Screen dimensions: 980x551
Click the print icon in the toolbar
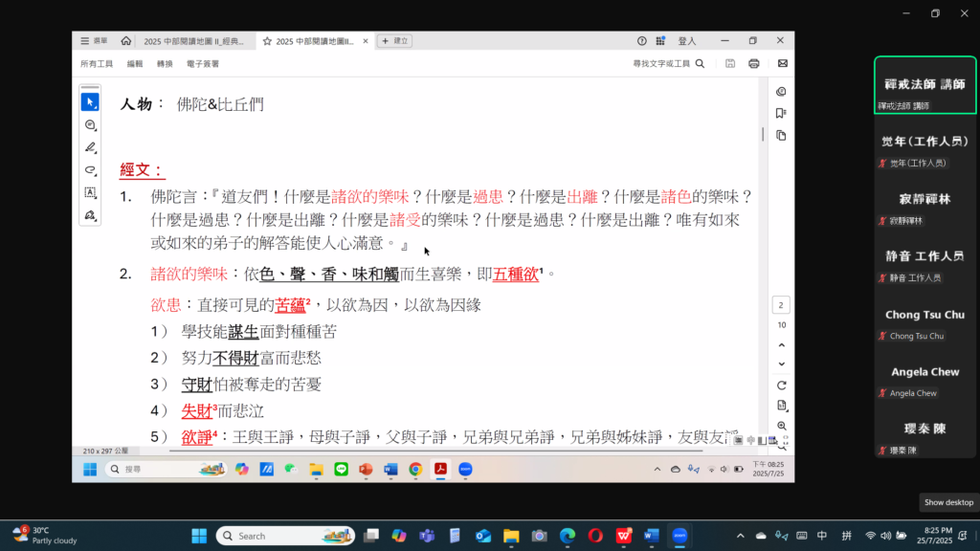[754, 64]
